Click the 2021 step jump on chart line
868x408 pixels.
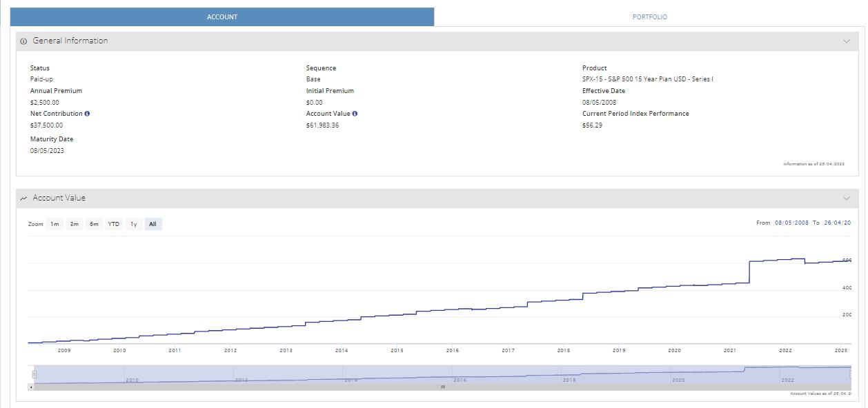[749, 272]
